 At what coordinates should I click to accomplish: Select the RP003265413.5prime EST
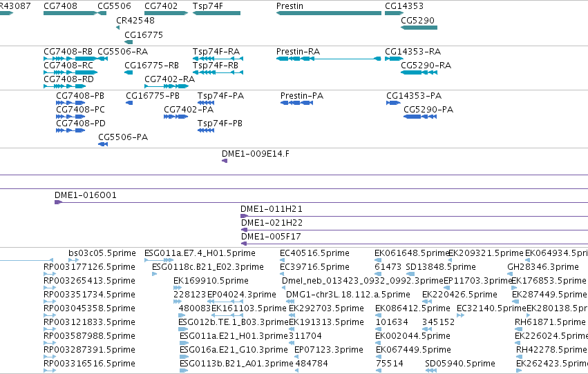click(x=50, y=288)
